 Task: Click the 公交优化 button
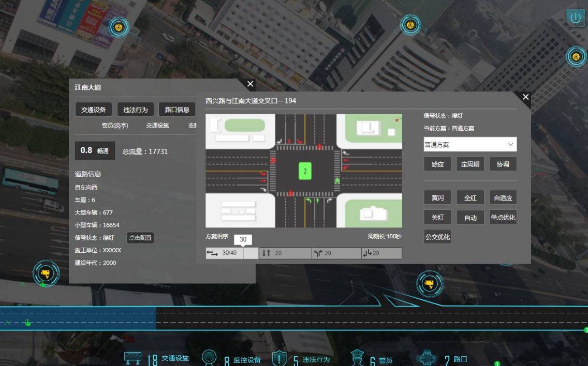coord(437,237)
